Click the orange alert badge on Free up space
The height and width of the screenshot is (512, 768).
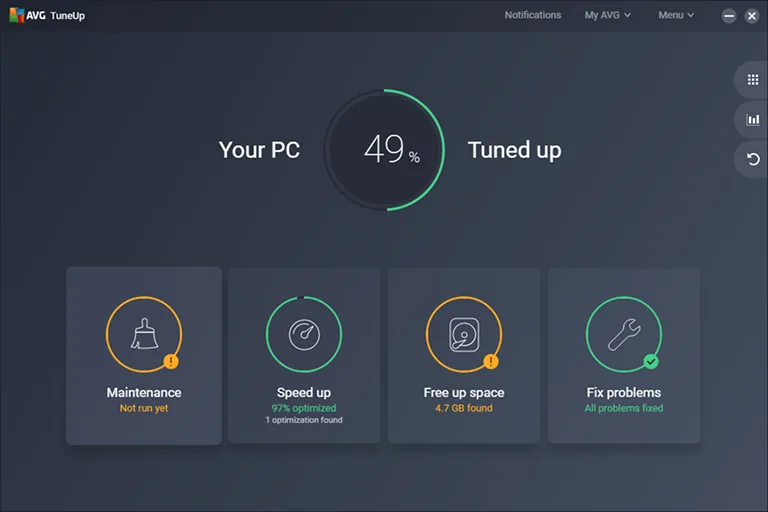(491, 362)
